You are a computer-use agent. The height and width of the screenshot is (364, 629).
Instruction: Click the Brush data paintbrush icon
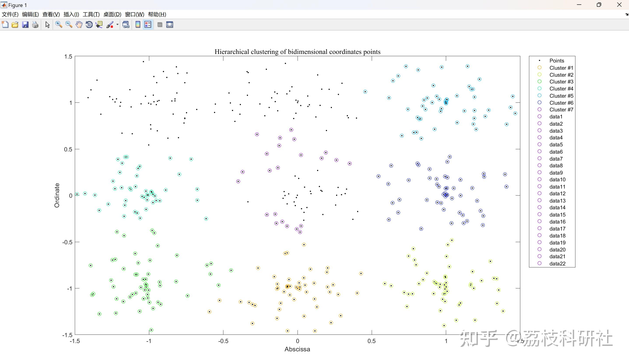pos(110,25)
